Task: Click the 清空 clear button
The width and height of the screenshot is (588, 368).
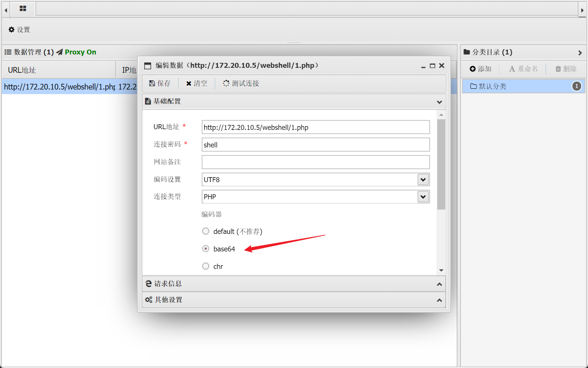Action: pos(197,83)
